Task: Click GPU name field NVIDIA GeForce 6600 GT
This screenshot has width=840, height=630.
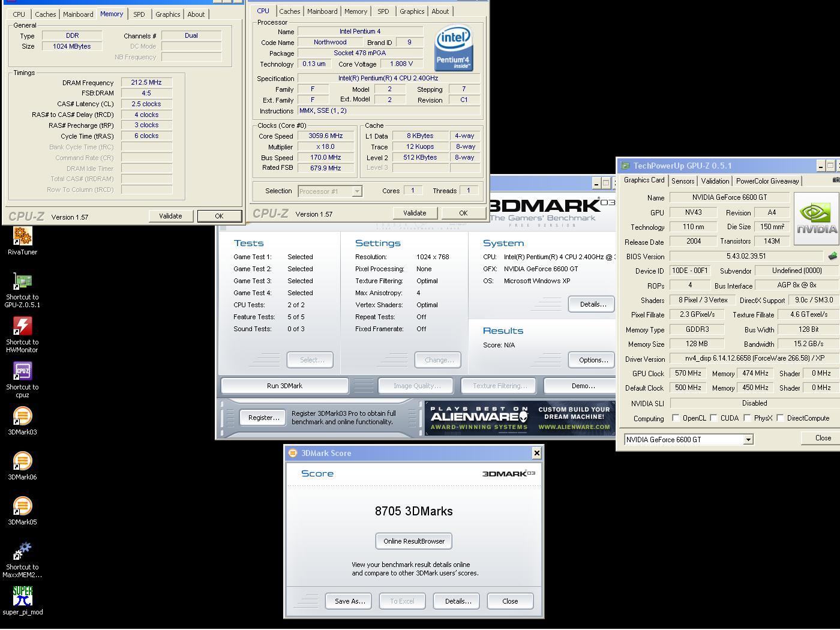Action: [x=729, y=197]
